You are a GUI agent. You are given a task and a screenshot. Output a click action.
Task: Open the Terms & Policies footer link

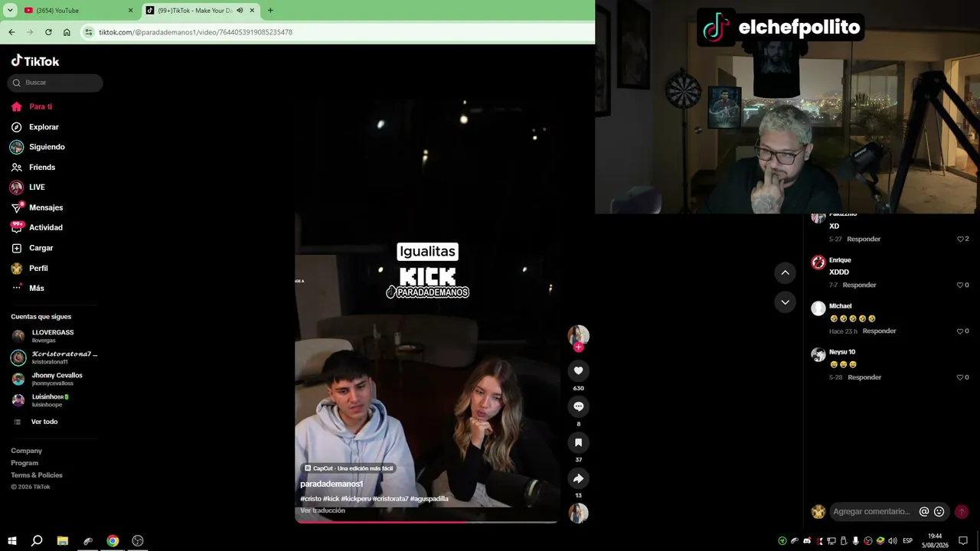37,475
